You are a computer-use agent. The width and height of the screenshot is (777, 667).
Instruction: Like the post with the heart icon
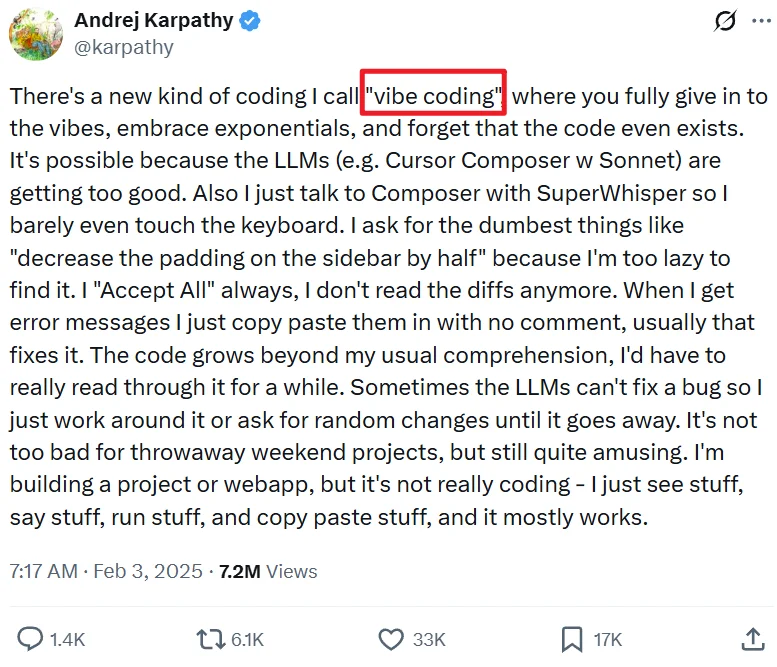click(391, 639)
